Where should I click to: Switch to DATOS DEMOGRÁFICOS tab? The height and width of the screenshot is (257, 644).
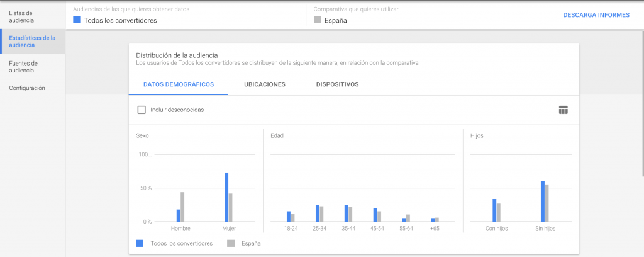(179, 84)
